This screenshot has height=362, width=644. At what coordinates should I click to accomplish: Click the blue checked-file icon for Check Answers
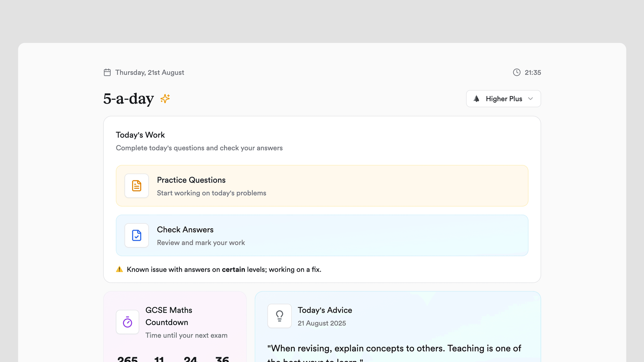(137, 235)
